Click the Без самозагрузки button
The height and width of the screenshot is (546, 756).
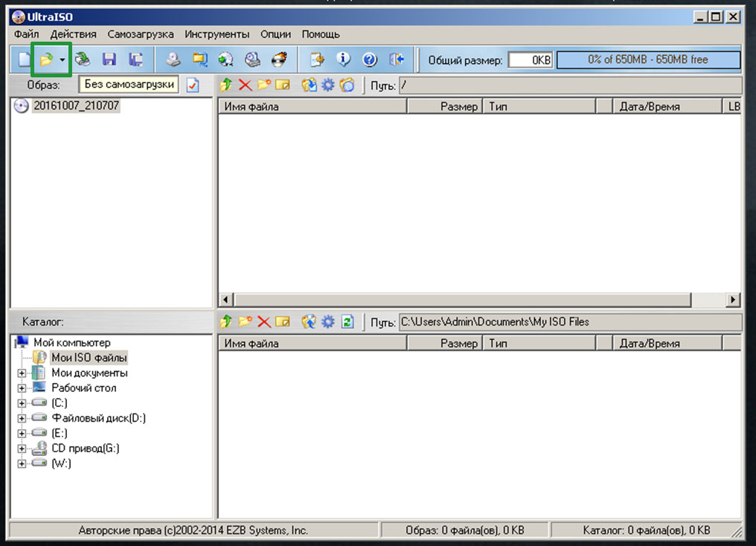click(x=129, y=84)
